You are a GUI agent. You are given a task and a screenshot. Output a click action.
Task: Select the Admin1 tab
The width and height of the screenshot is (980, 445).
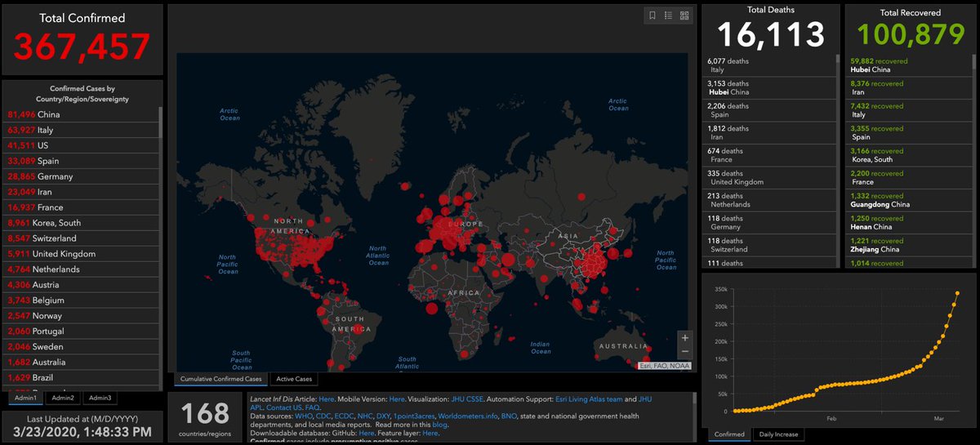pyautogui.click(x=24, y=397)
